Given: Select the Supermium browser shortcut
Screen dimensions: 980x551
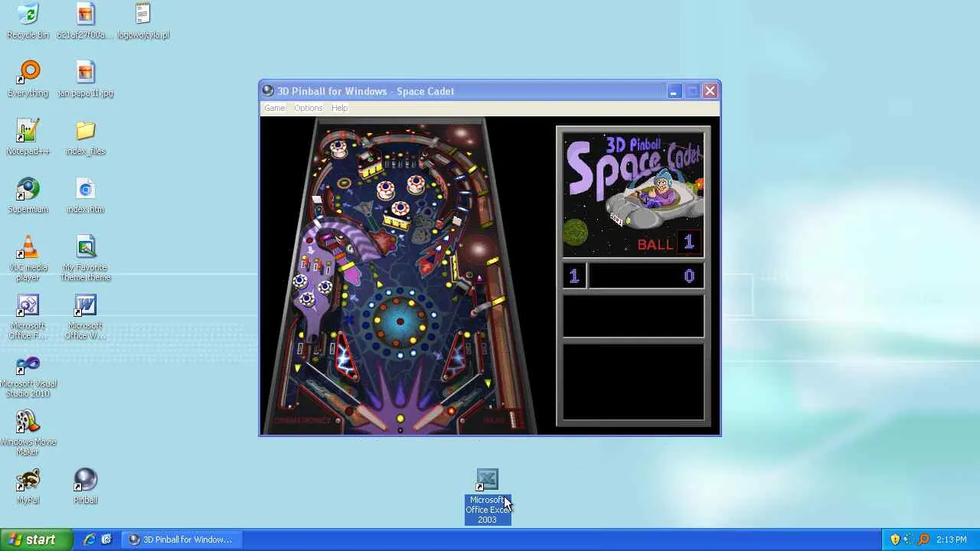Looking at the screenshot, I should coord(28,196).
